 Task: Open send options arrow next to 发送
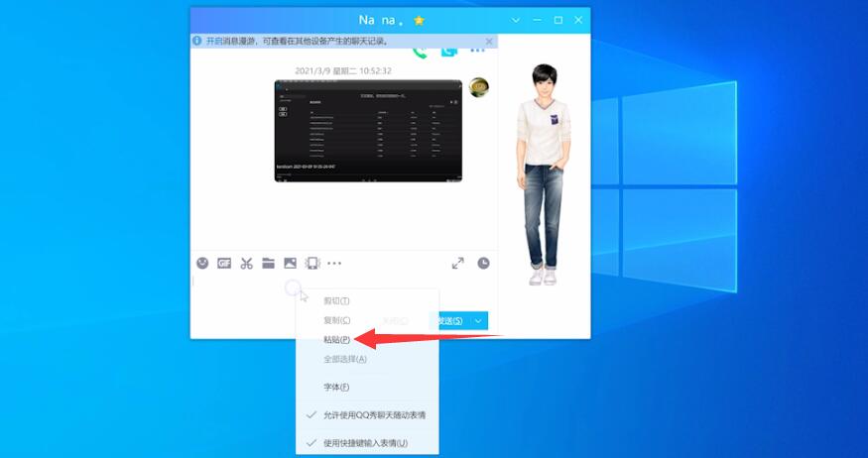(478, 321)
